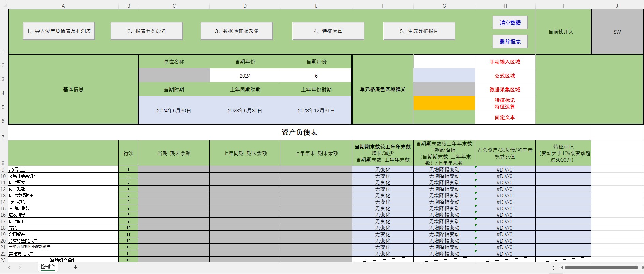Image resolution: width=644 pixels, height=274 pixels.
Task: Select cell showing 2024年6月30日
Action: (174, 110)
